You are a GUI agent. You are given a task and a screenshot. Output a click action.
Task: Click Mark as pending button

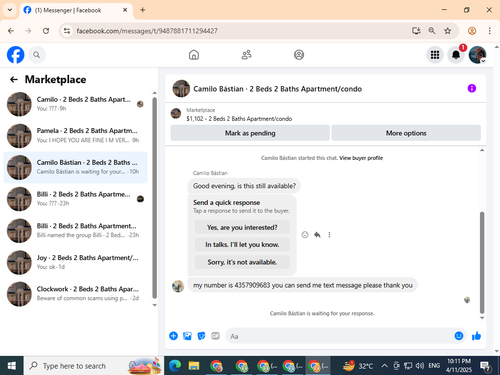pyautogui.click(x=250, y=133)
